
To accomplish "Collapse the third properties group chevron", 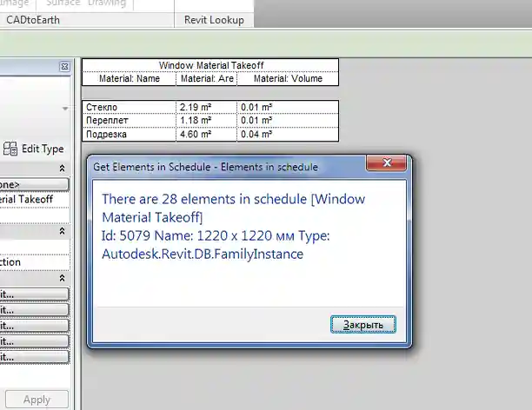I will pyautogui.click(x=62, y=278).
